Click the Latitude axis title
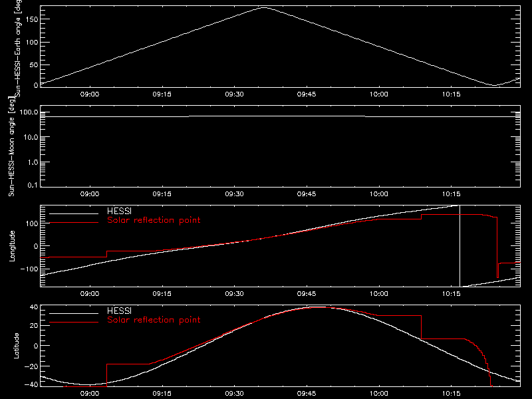 (x=16, y=346)
